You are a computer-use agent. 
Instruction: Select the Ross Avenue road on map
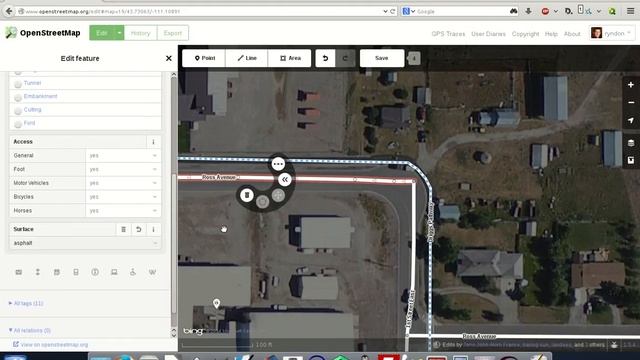[219, 178]
